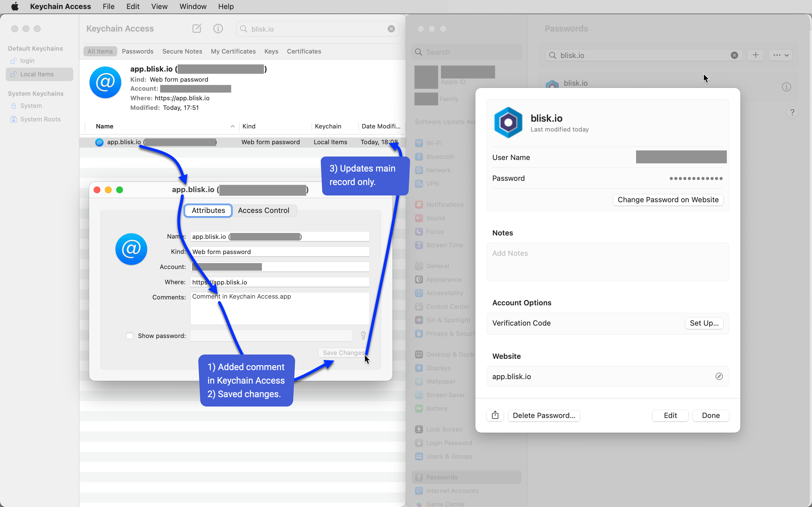Click the plus button in Passwords pane
The width and height of the screenshot is (812, 507).
pyautogui.click(x=756, y=55)
